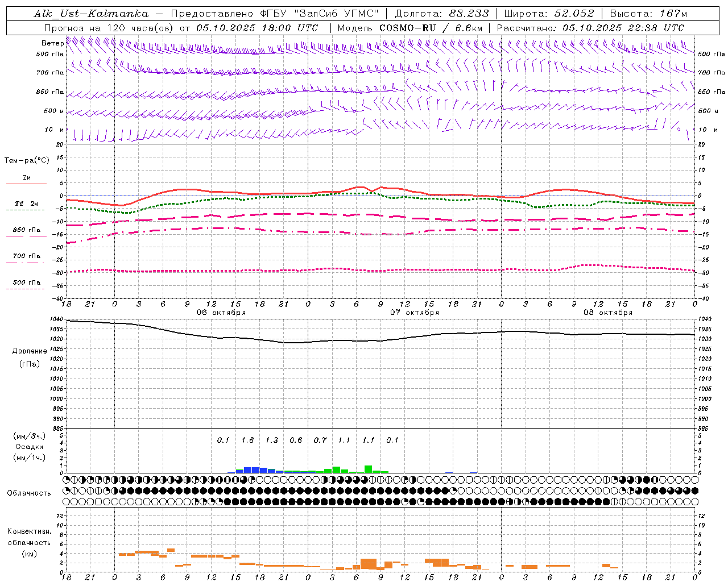Click the 1040 value on the pressure left axis
The width and height of the screenshot is (728, 582).
(56, 319)
